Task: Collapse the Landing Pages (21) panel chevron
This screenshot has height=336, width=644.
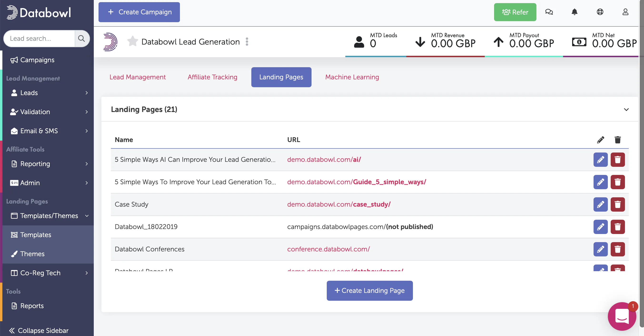Action: point(626,110)
